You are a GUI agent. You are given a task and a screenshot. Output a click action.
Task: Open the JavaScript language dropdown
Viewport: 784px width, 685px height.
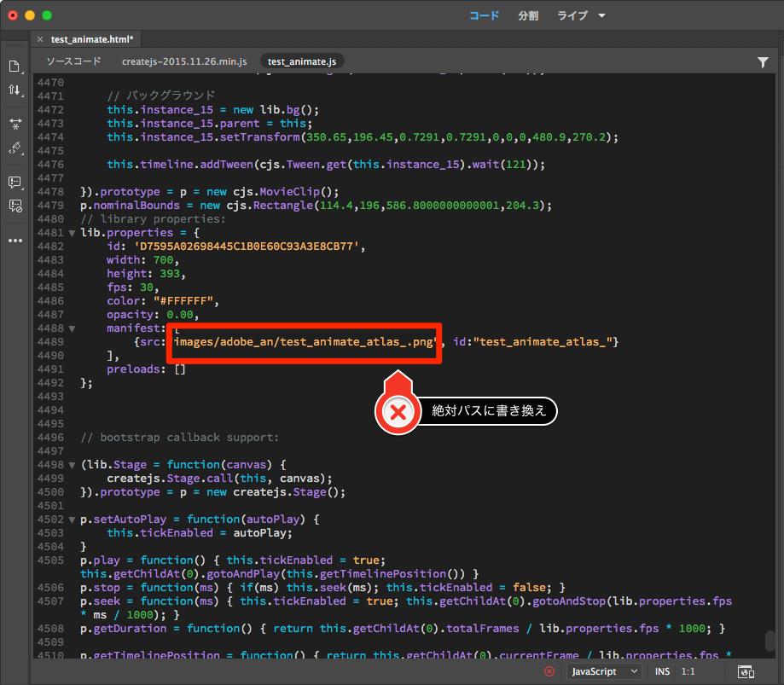pyautogui.click(x=604, y=671)
